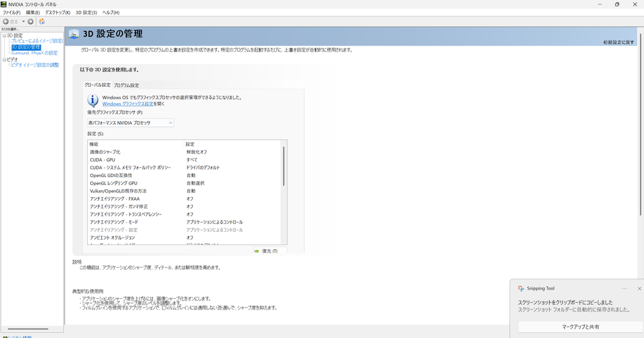Collapse the 3D 設定 tree node
The image size is (644, 338).
[4, 35]
